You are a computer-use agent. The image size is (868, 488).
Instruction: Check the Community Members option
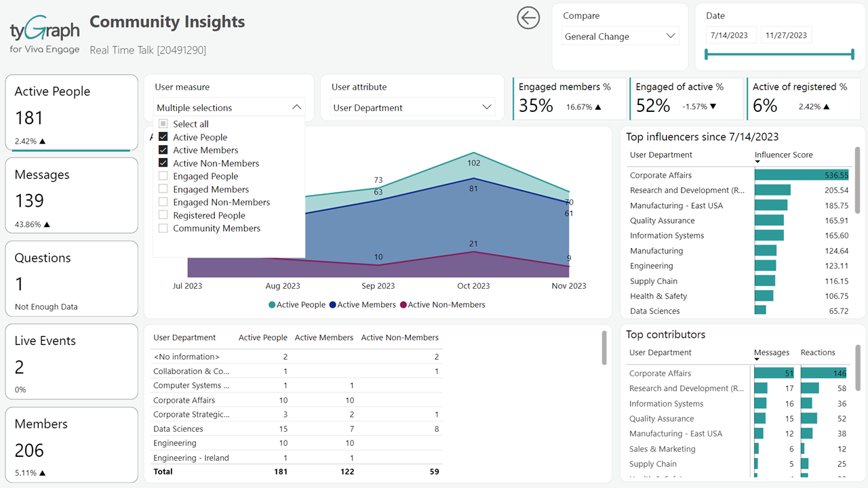click(x=163, y=228)
